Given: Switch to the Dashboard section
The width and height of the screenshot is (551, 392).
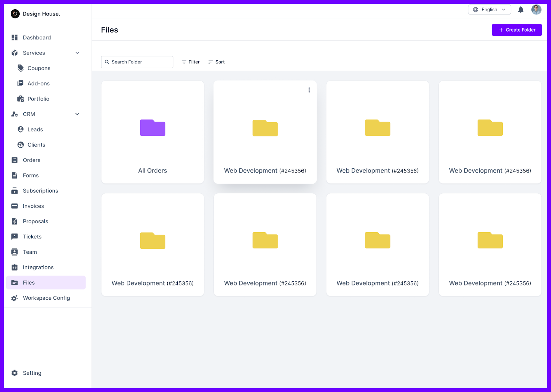Looking at the screenshot, I should (37, 37).
